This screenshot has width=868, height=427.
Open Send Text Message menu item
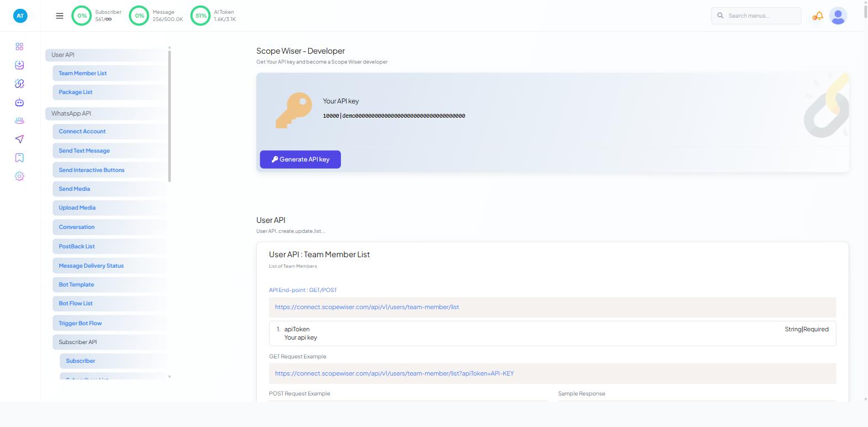click(110, 150)
